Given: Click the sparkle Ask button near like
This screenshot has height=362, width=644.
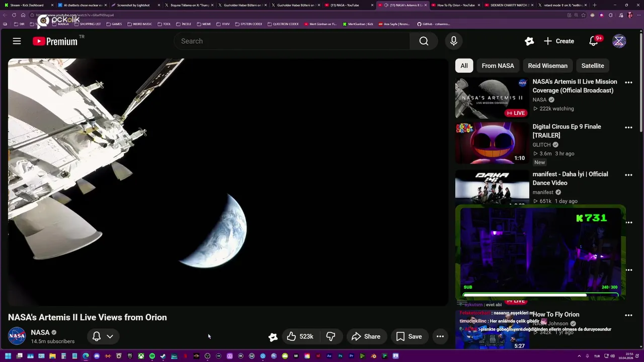Looking at the screenshot, I should (x=273, y=337).
